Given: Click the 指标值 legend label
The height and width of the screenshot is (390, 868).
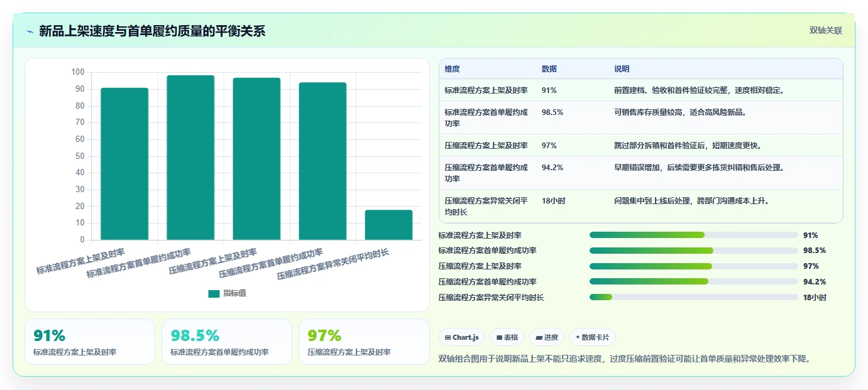Looking at the screenshot, I should tap(234, 293).
